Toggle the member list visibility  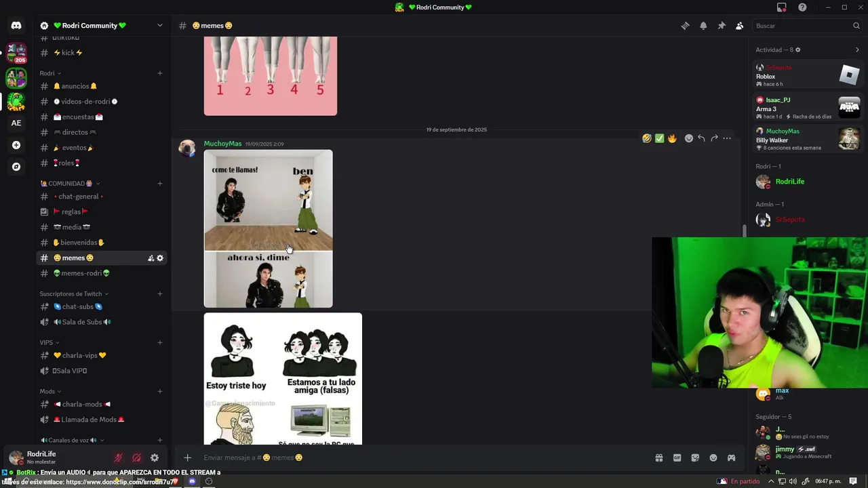(740, 26)
